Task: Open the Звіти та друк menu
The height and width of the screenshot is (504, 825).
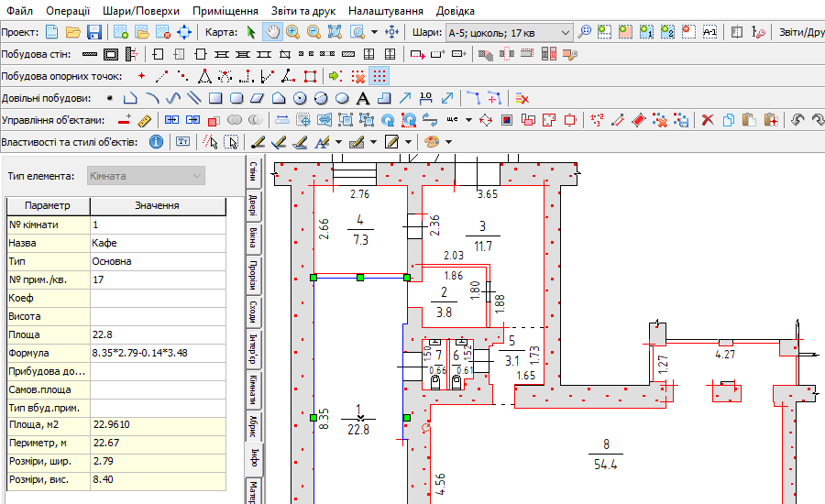Action: pos(303,10)
